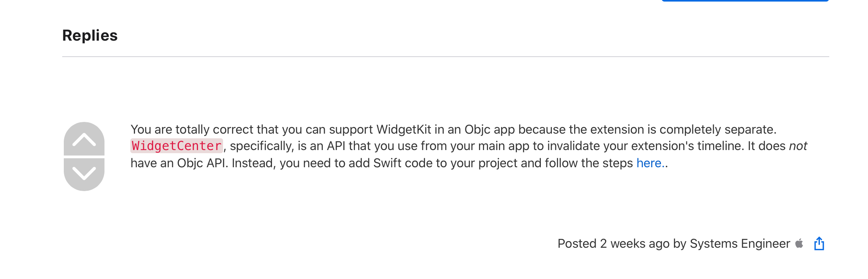Click the italic word 'not'
868x279 pixels.
798,146
